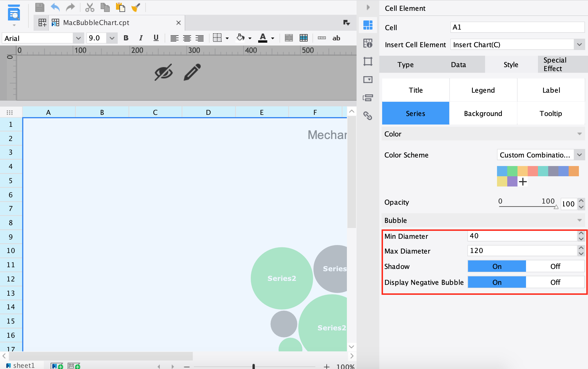Click the Merge cells toolbar icon
588x369 pixels.
(x=289, y=38)
